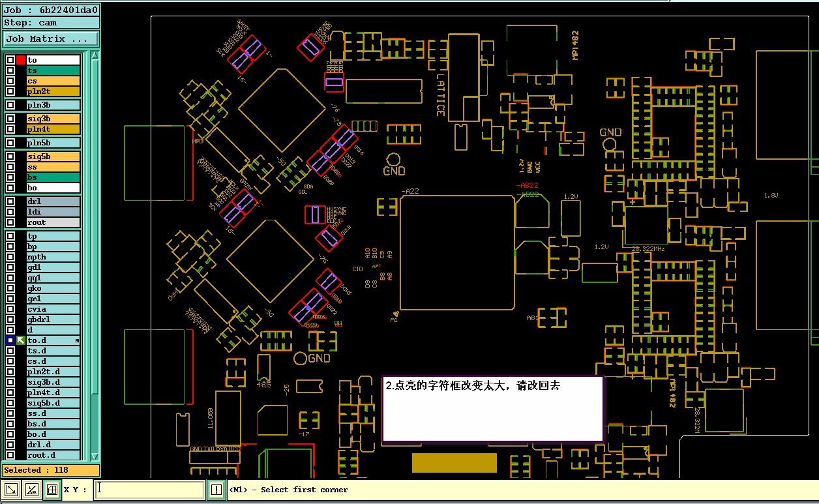
Task: Click the red color box next to layer to
Action: pyautogui.click(x=21, y=60)
